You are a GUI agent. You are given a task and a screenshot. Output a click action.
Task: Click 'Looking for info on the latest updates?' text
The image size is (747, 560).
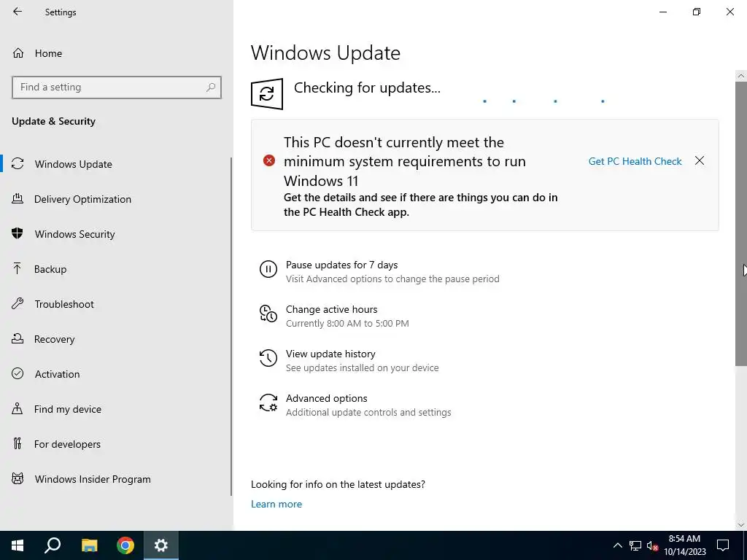338,484
